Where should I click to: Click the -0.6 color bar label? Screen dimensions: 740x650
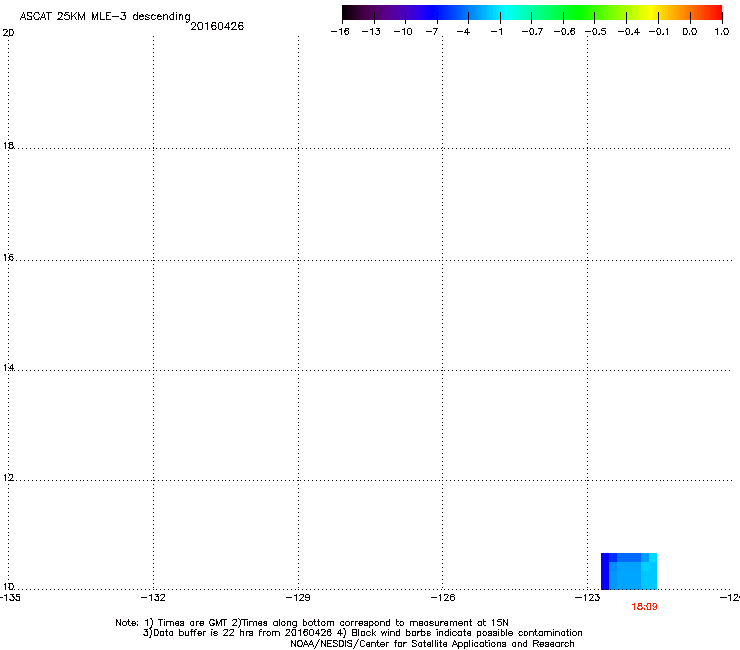(x=564, y=32)
